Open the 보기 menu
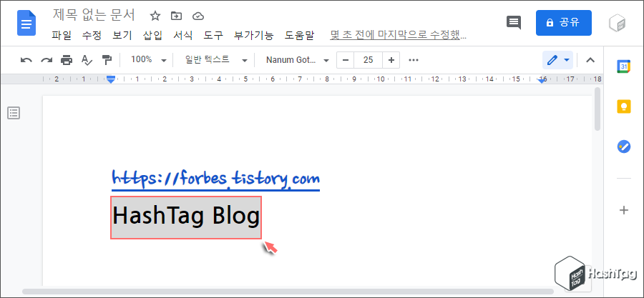Screen dimensions: 644x298 (122, 36)
